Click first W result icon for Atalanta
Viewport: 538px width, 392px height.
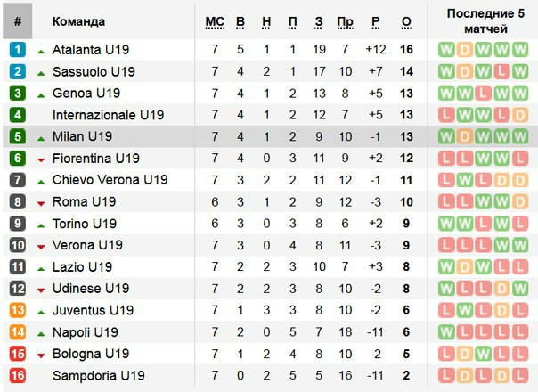point(446,50)
